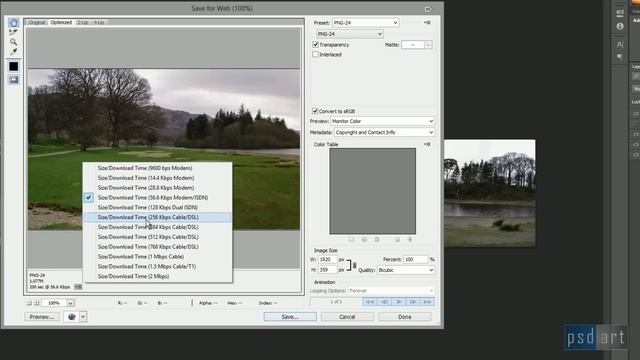Click the zoom percentage field showing 100%
The width and height of the screenshot is (640, 360).
54,303
